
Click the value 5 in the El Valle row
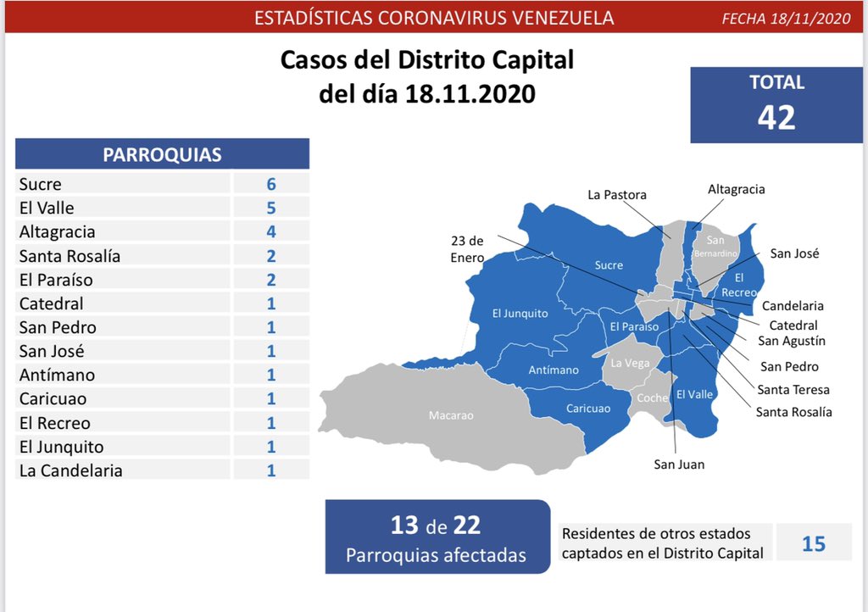coord(271,208)
